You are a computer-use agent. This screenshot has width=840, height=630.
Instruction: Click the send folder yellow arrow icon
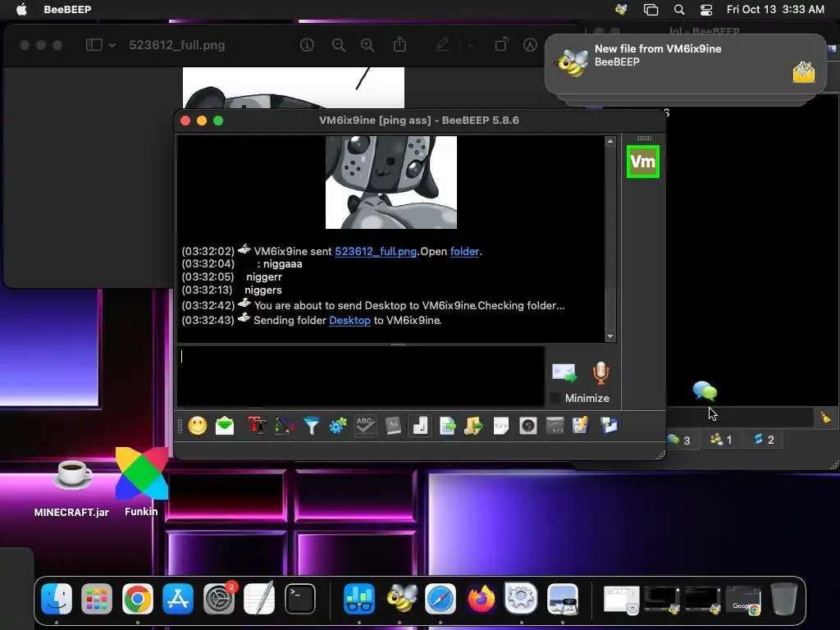coord(473,426)
